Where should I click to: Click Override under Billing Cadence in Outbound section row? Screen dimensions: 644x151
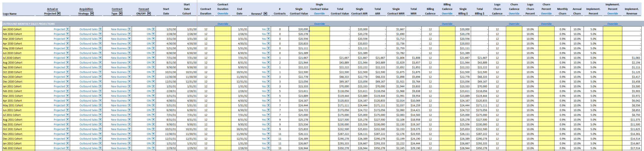447,24
